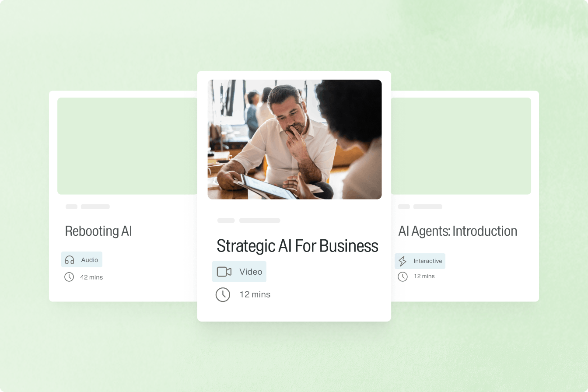Click the lightning bolt Interactive icon

point(402,261)
